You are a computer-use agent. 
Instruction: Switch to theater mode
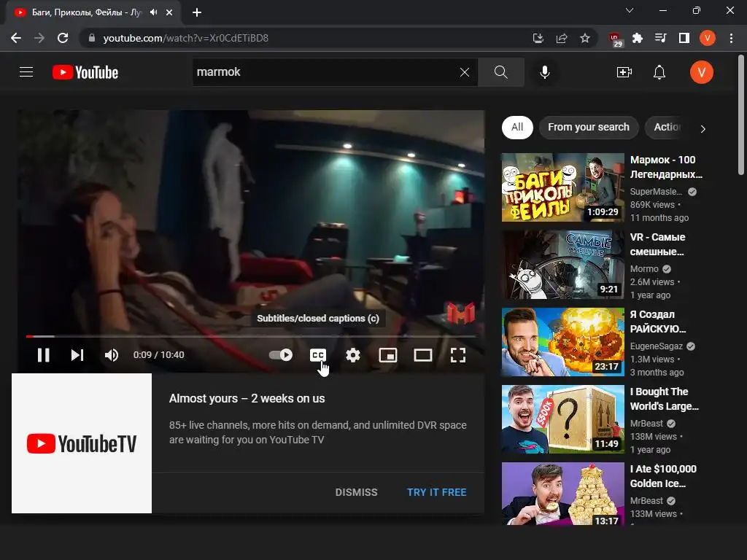422,355
